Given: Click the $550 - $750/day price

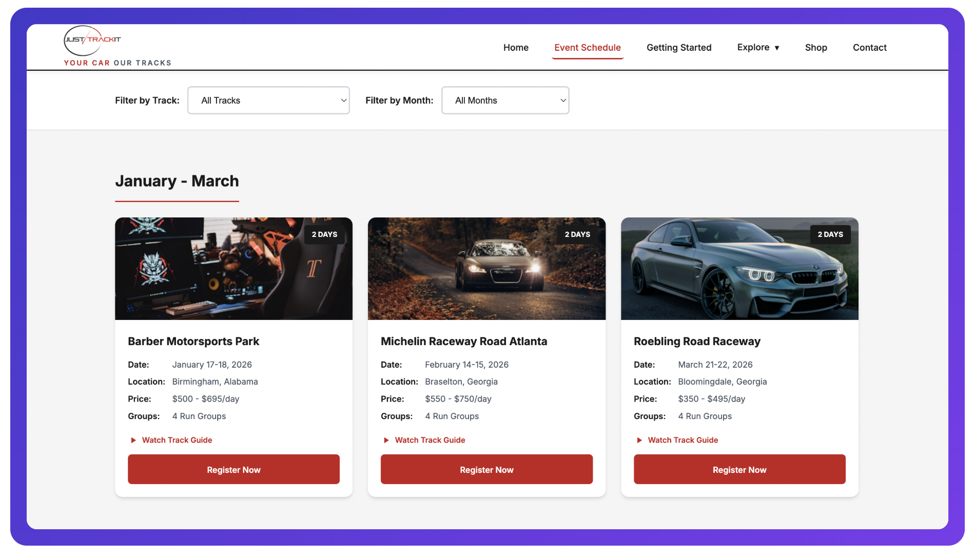Looking at the screenshot, I should pos(458,399).
